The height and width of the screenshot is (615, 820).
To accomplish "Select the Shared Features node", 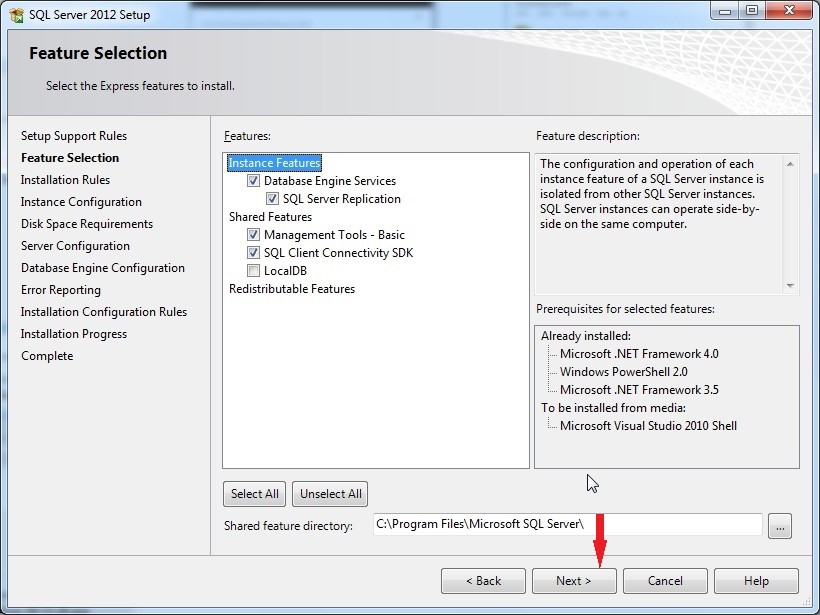I will coord(270,217).
